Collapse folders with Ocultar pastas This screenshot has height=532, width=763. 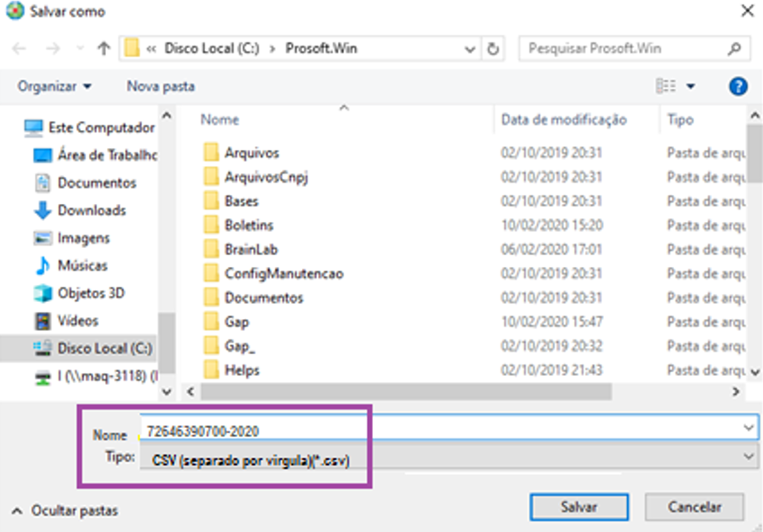coord(65,510)
